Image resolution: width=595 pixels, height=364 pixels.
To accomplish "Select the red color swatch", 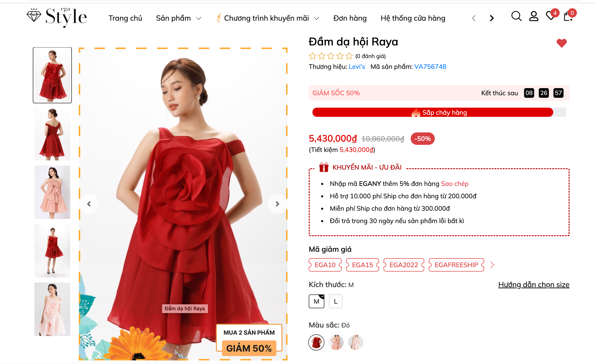I will click(x=316, y=342).
